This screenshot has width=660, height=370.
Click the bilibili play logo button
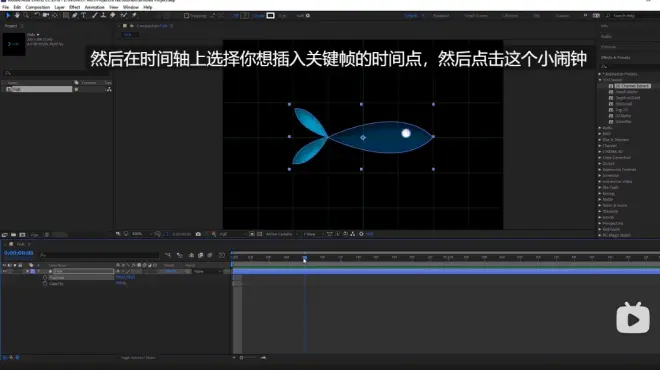[x=633, y=318]
